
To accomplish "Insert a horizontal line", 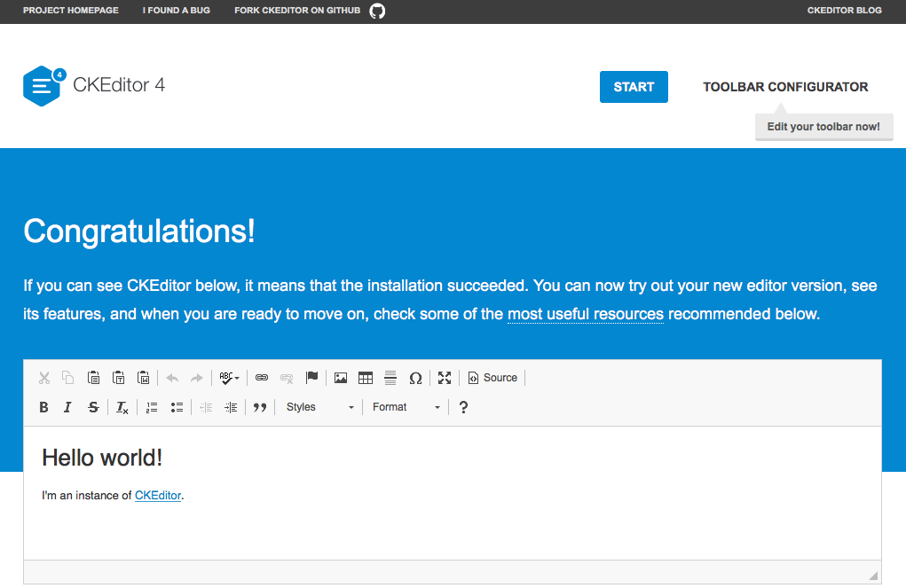I will click(390, 378).
